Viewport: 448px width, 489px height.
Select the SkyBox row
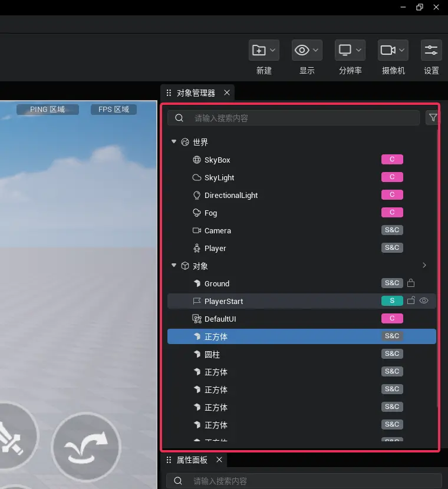[x=302, y=160]
